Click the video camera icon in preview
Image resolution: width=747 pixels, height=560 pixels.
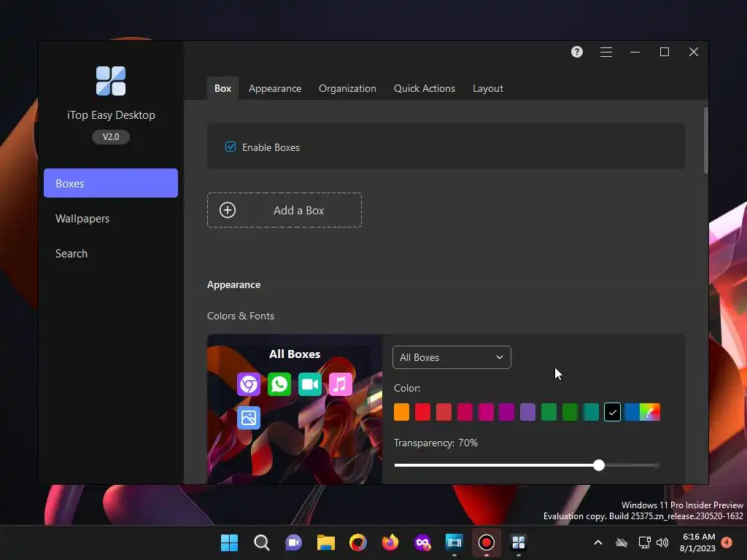309,384
